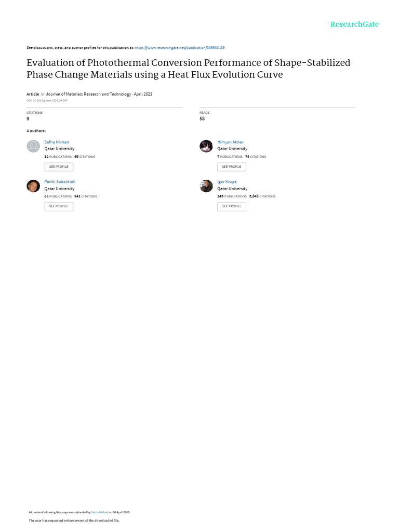This screenshot has width=399, height=532.
Task: Click Journal of Materials Research and Technology text
Action: tap(88, 94)
